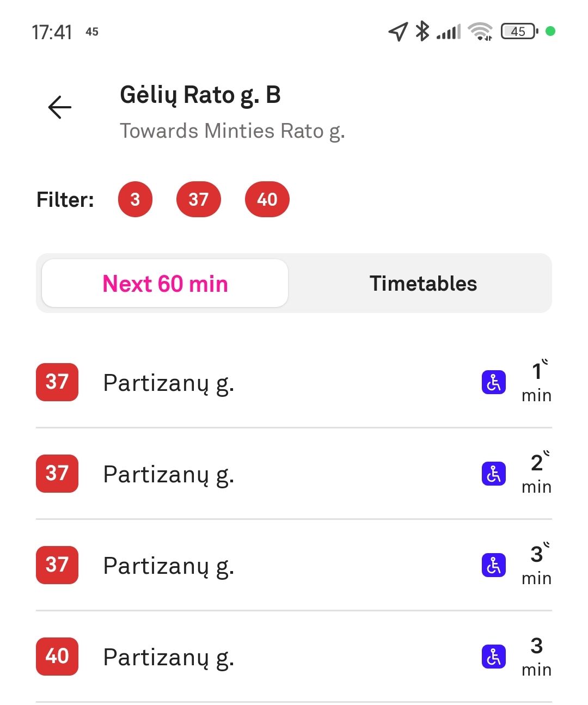The image size is (588, 705).
Task: Toggle route 37 filter chip
Action: (199, 199)
